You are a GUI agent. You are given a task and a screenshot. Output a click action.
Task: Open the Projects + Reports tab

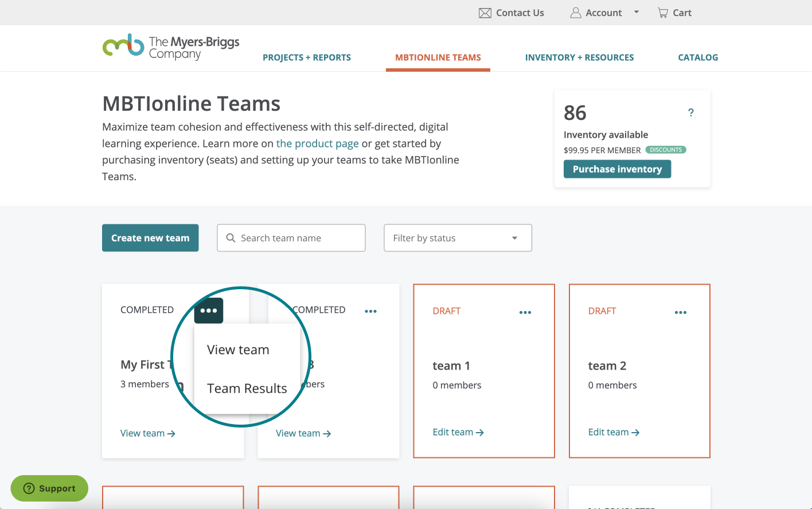pos(307,57)
